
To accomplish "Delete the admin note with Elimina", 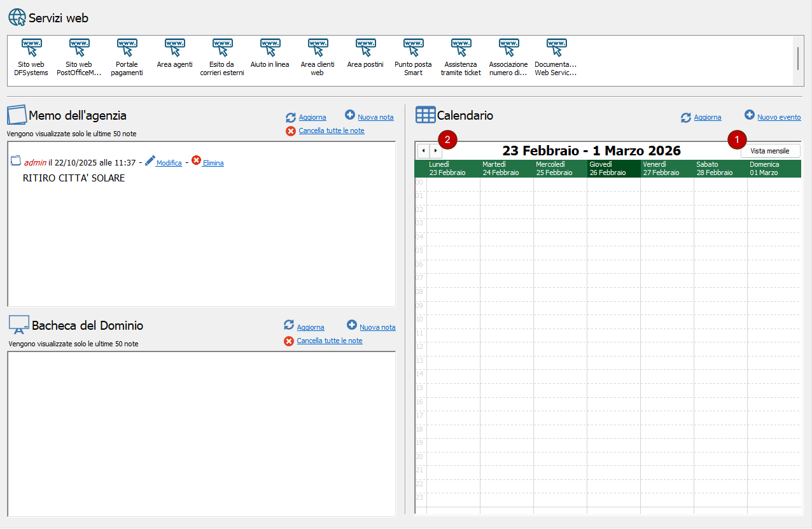I will (213, 163).
